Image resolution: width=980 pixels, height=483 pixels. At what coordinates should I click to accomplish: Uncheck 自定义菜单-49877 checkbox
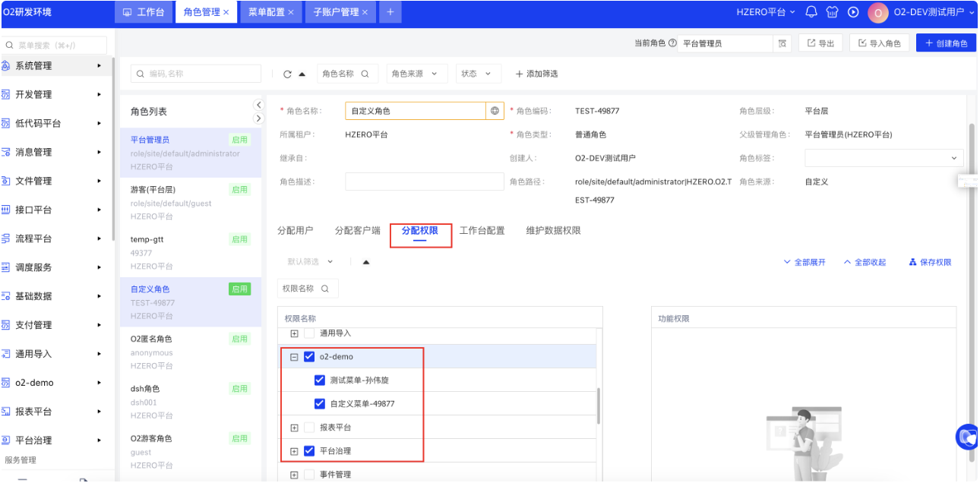pos(320,404)
